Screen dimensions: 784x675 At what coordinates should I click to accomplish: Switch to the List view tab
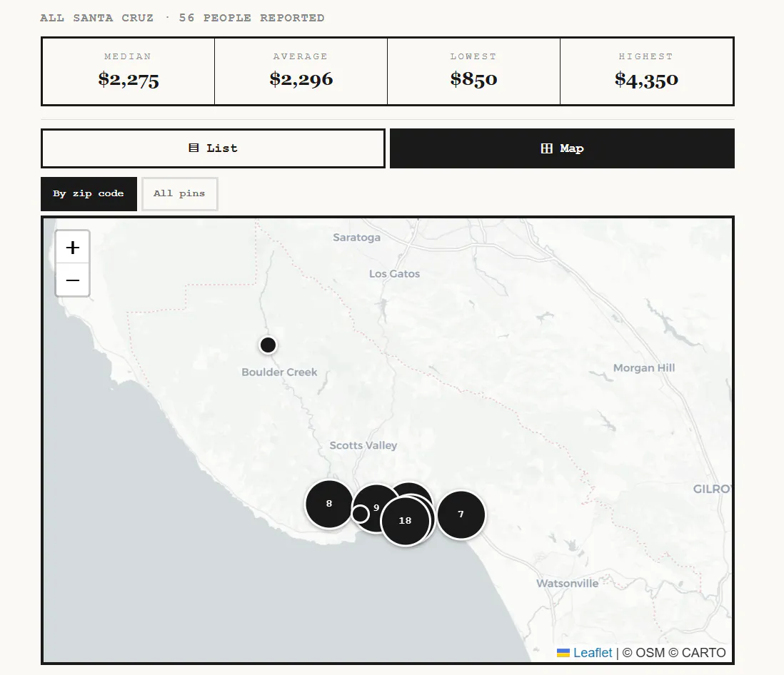coord(213,148)
